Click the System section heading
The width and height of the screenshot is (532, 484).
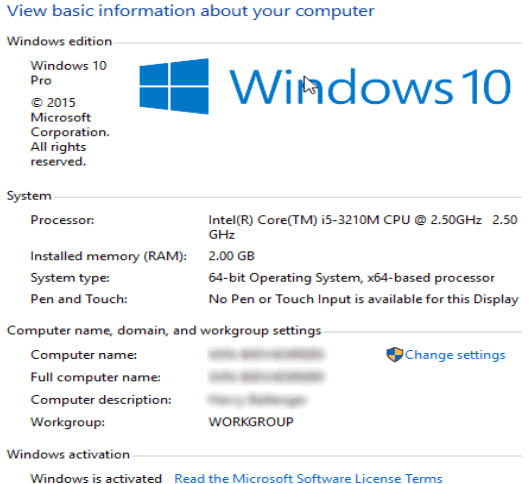click(29, 196)
